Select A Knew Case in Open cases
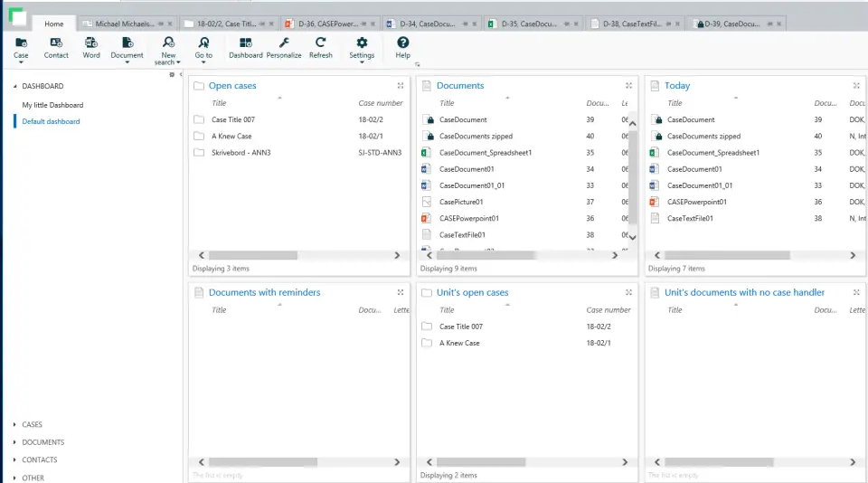 coord(299,136)
